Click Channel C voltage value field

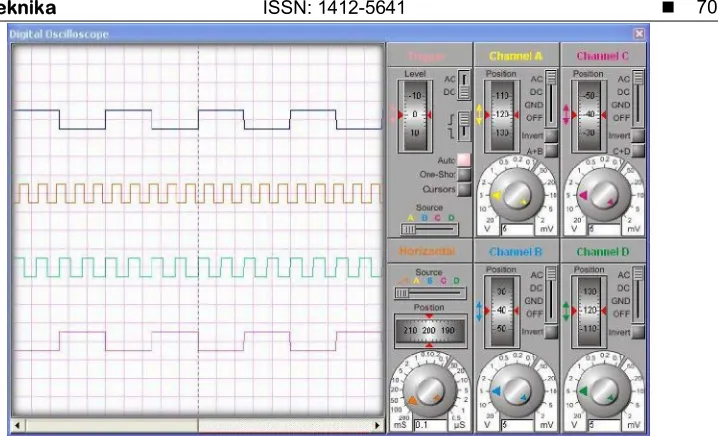604,229
